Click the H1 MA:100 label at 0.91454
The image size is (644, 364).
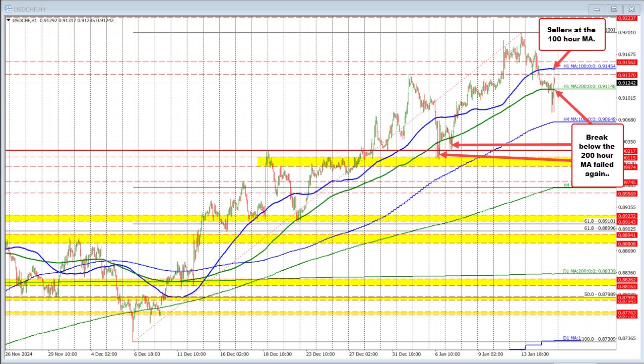pyautogui.click(x=589, y=67)
